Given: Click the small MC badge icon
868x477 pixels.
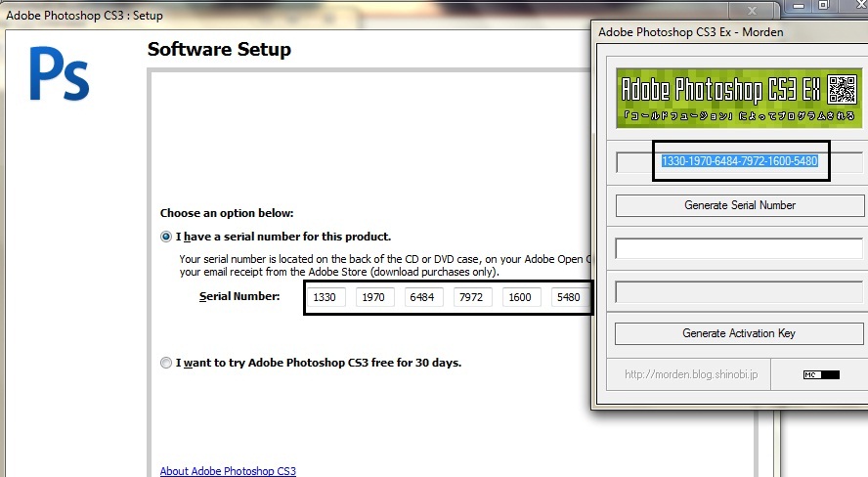Looking at the screenshot, I should tap(821, 374).
